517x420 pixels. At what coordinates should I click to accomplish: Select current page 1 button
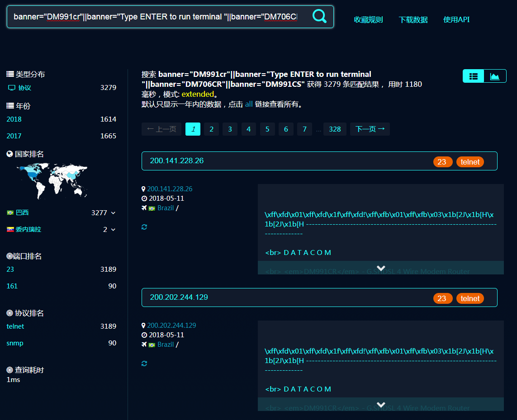click(193, 129)
